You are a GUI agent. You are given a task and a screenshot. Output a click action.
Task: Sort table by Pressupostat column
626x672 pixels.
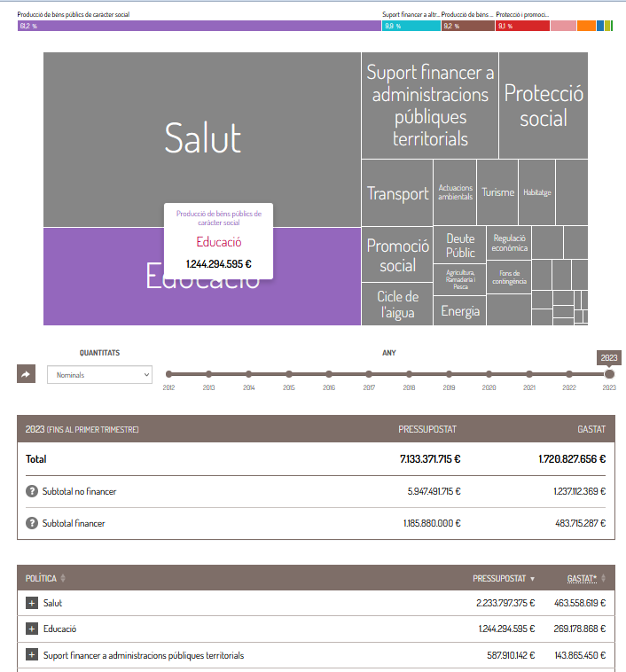coord(504,579)
